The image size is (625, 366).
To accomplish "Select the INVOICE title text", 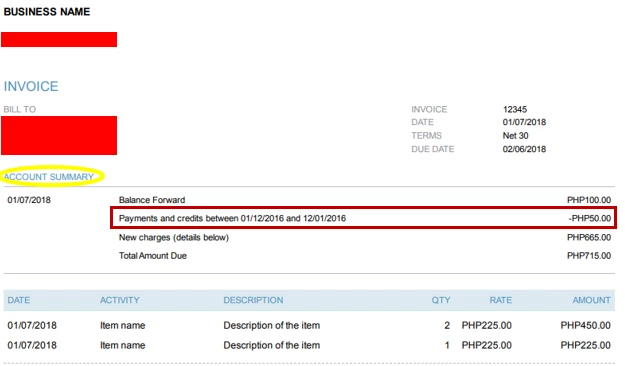I will [31, 86].
